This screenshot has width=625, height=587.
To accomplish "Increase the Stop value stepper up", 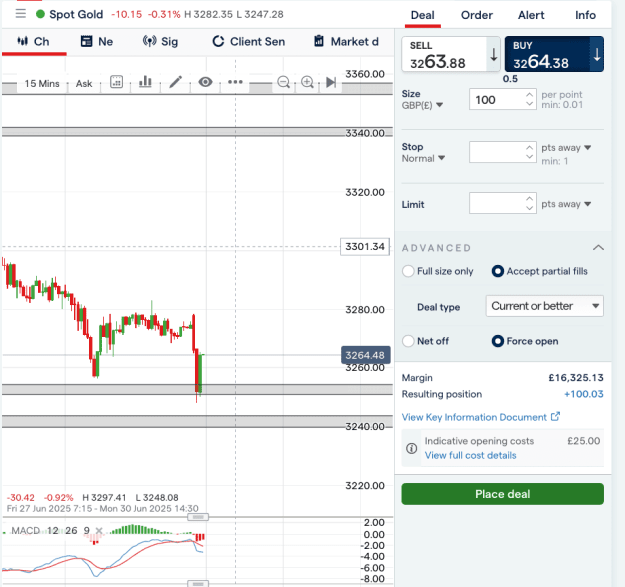I will pos(529,147).
